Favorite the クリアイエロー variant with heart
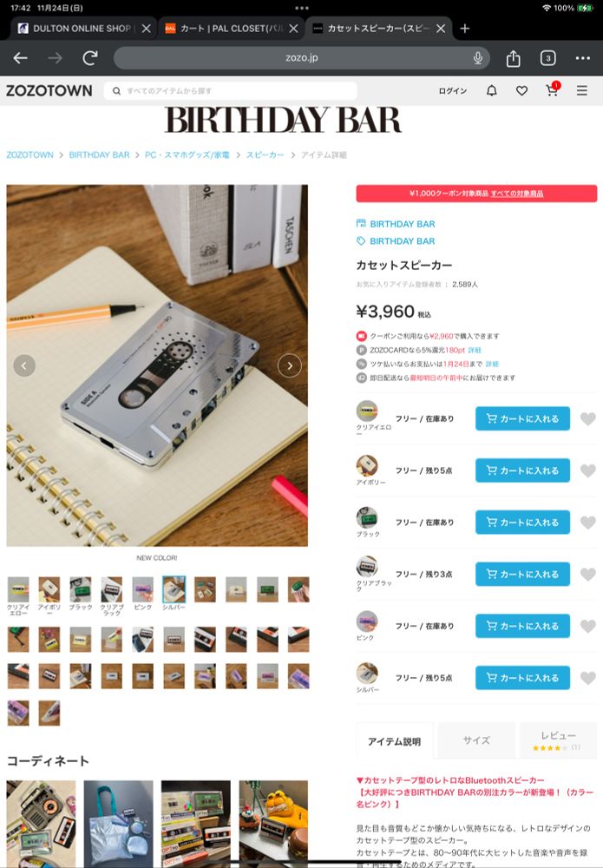Viewport: 603px width, 868px height. [588, 419]
